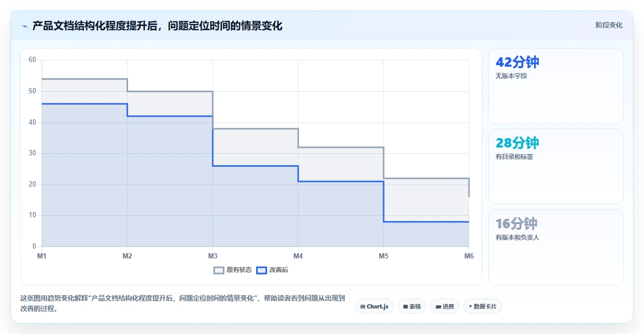The width and height of the screenshot is (644, 334).
Task: Click the 有版本和负责人 caption
Action: click(x=517, y=238)
